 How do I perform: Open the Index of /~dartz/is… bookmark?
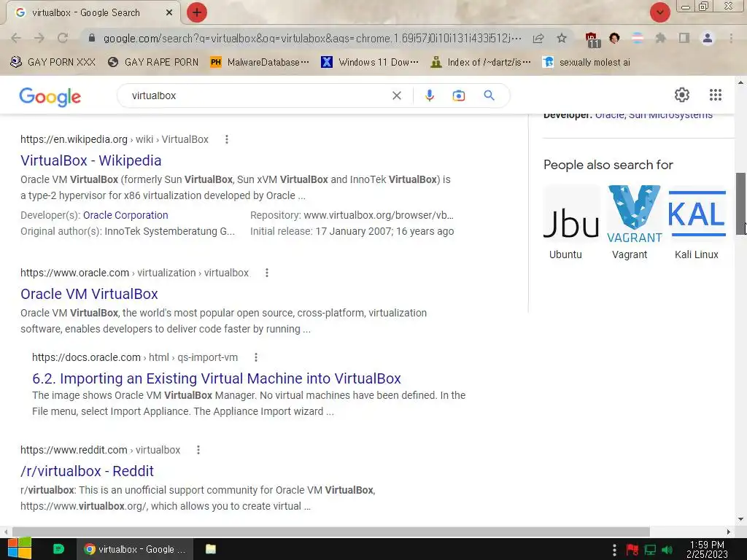pyautogui.click(x=481, y=62)
